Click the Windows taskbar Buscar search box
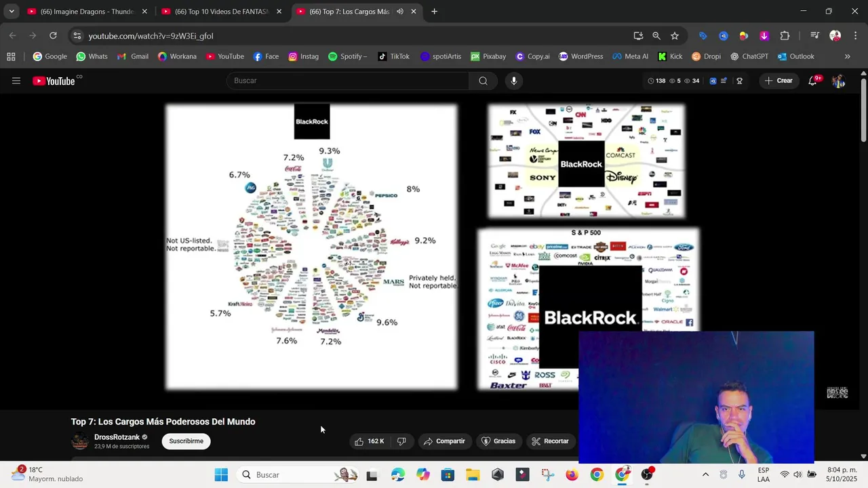868x488 pixels. (x=298, y=474)
